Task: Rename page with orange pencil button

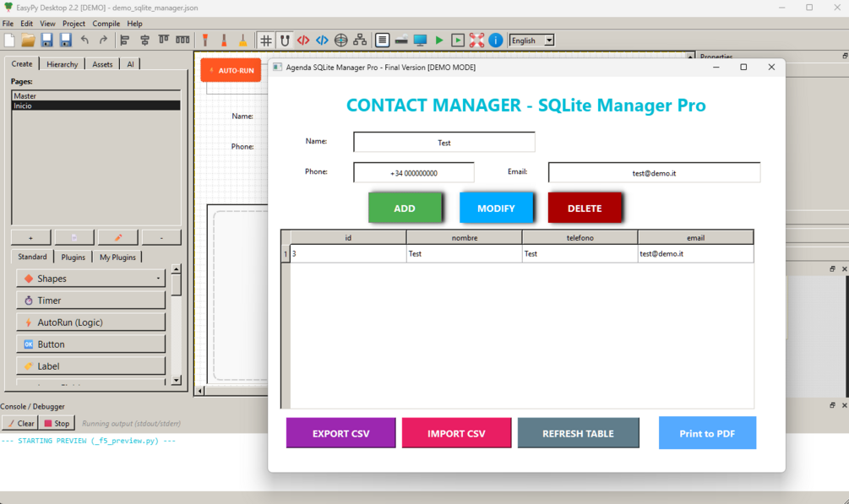Action: [x=118, y=238]
